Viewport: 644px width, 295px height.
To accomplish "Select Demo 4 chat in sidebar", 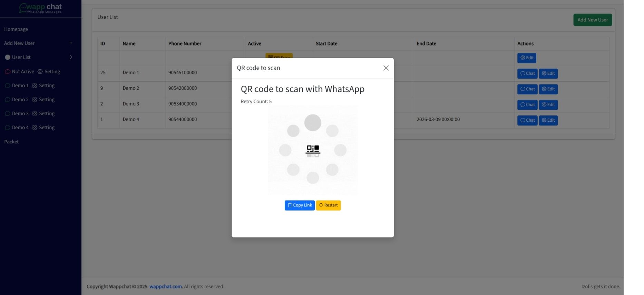I will [17, 128].
